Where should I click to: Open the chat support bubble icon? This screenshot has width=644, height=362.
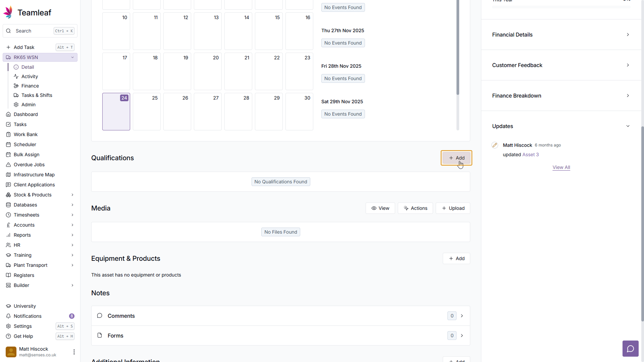coord(630,349)
